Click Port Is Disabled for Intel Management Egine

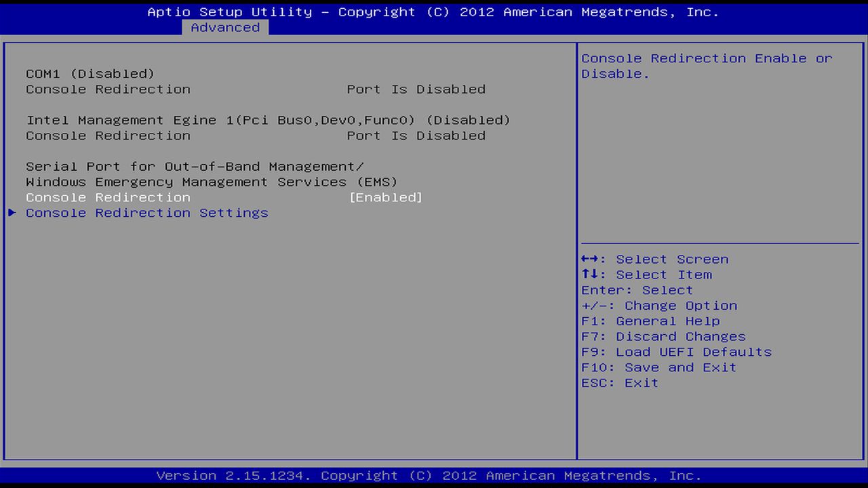pyautogui.click(x=416, y=136)
